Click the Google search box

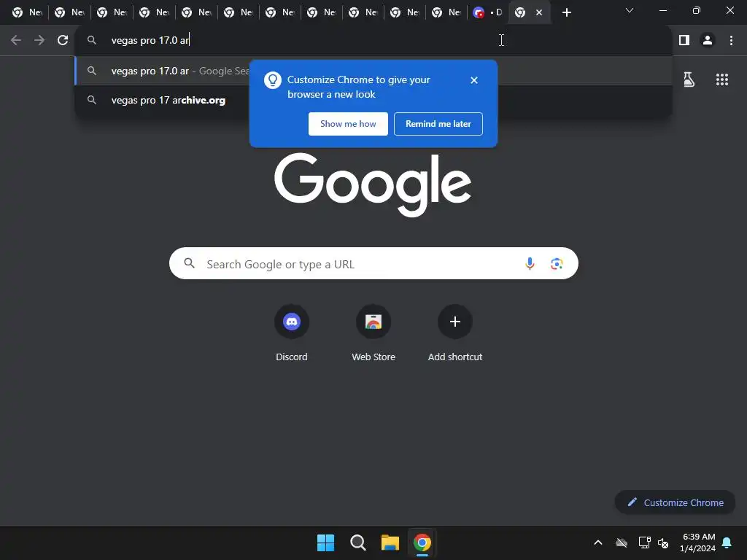point(373,263)
